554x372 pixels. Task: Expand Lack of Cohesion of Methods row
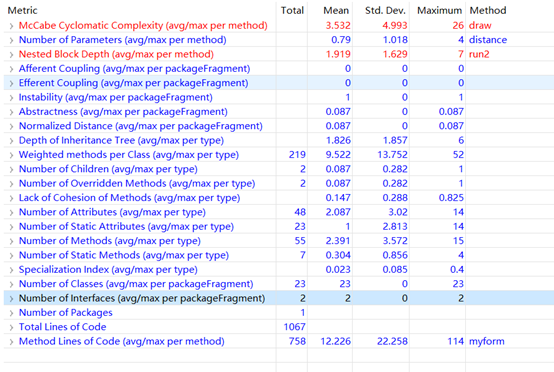pyautogui.click(x=11, y=198)
